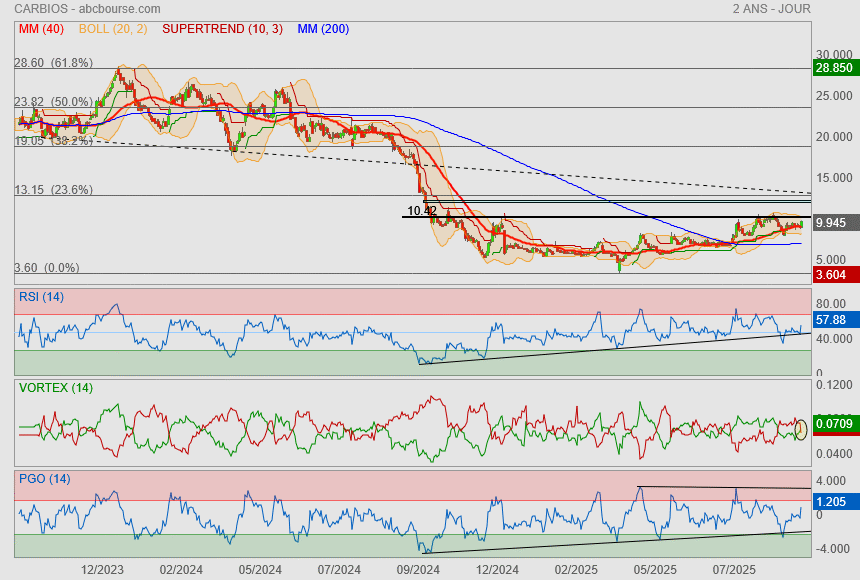Click the circled crossover in Vortex panel
The height and width of the screenshot is (580, 860).
click(x=801, y=431)
